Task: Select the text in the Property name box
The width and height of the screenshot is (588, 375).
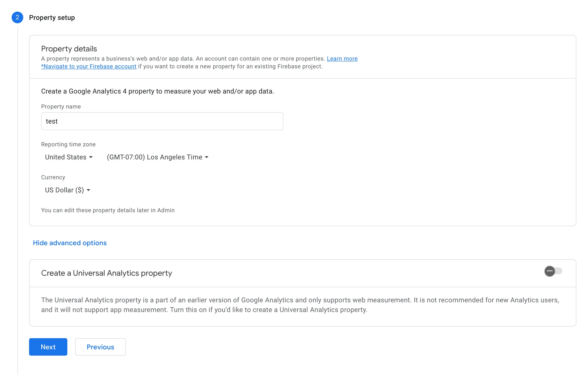Action: tap(52, 121)
